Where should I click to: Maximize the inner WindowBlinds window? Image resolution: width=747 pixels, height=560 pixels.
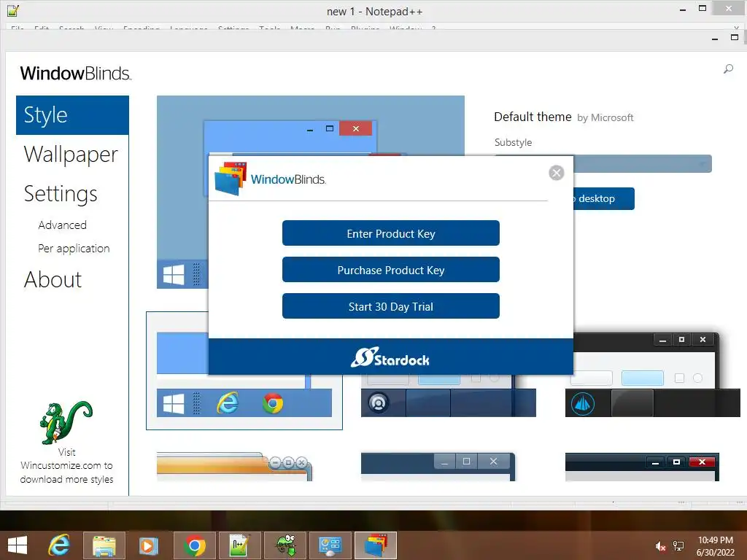[734, 37]
